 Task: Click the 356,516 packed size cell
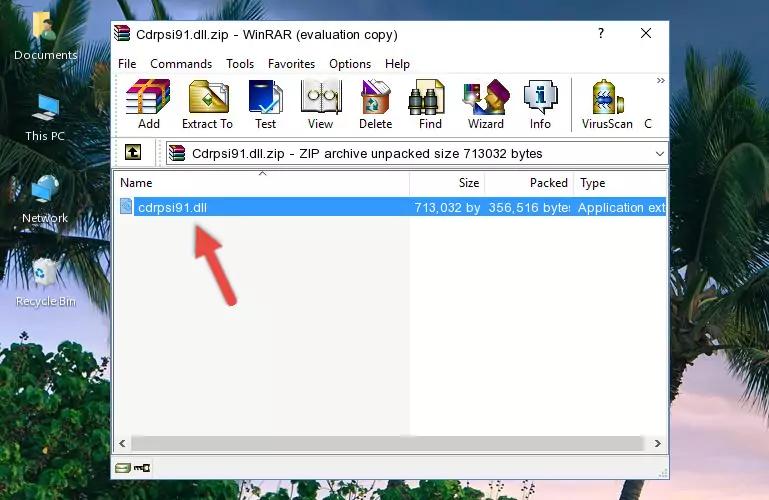click(529, 208)
